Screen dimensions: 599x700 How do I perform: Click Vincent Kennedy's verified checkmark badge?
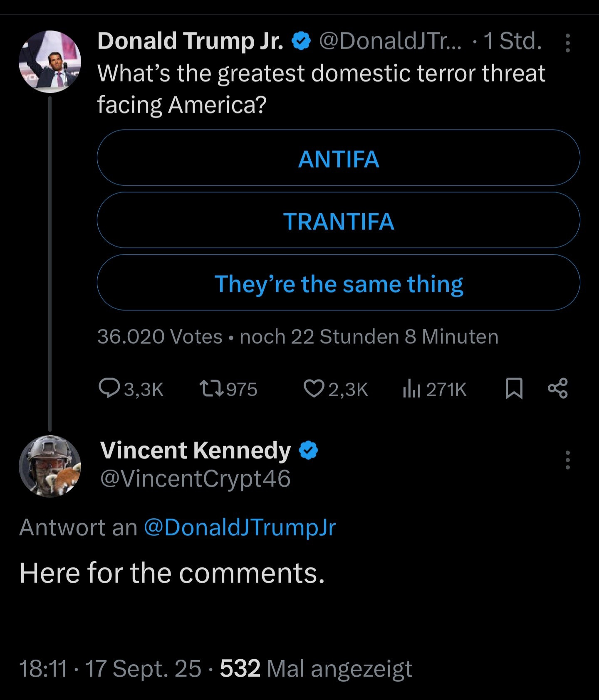(x=309, y=451)
